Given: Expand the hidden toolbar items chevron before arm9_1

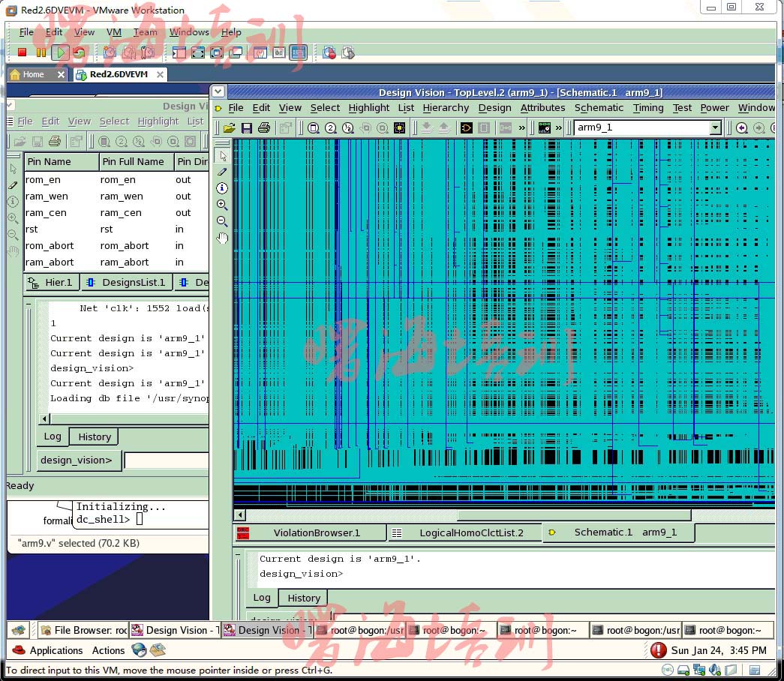Looking at the screenshot, I should coord(558,128).
